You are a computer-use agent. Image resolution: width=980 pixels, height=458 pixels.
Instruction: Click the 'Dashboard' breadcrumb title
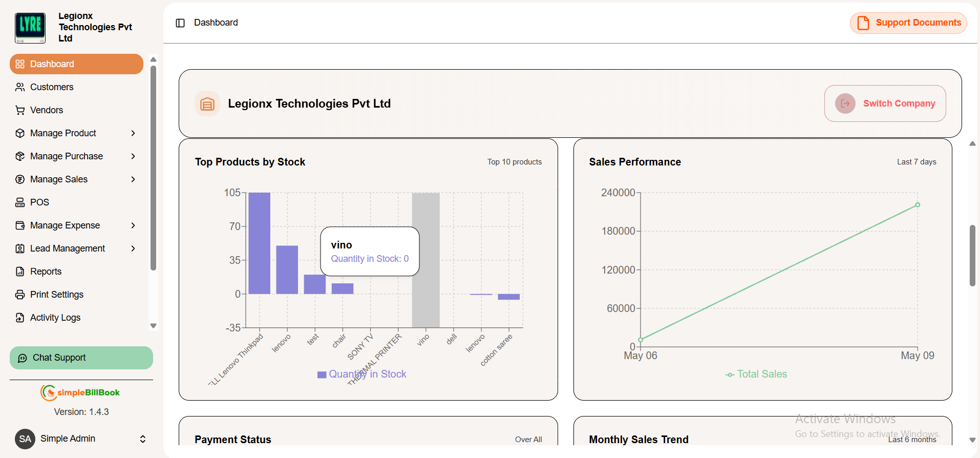(x=216, y=23)
